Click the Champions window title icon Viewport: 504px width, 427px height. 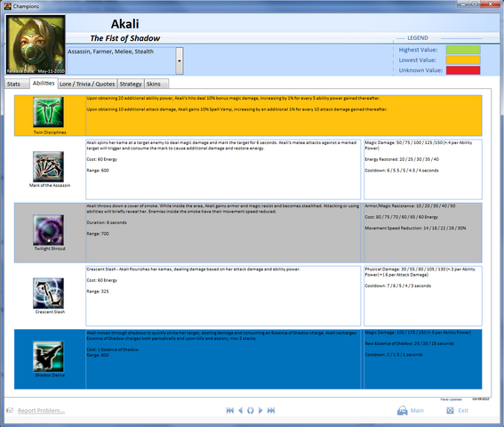pyautogui.click(x=8, y=6)
